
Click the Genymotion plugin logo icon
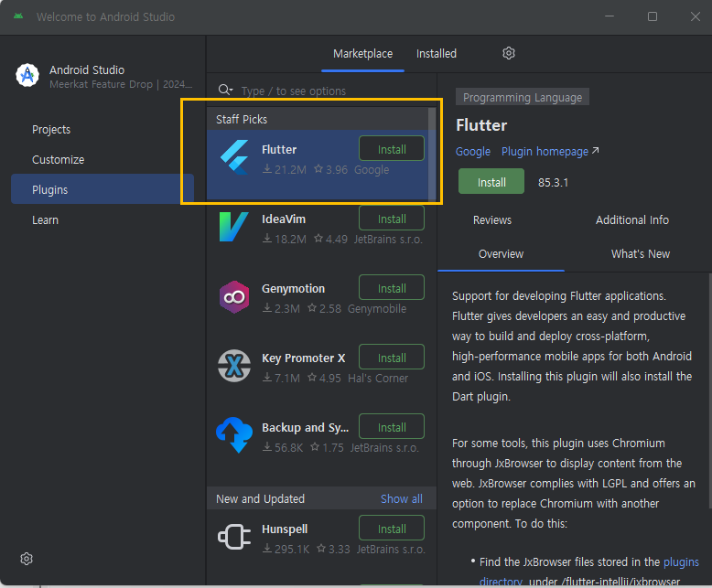click(x=234, y=297)
